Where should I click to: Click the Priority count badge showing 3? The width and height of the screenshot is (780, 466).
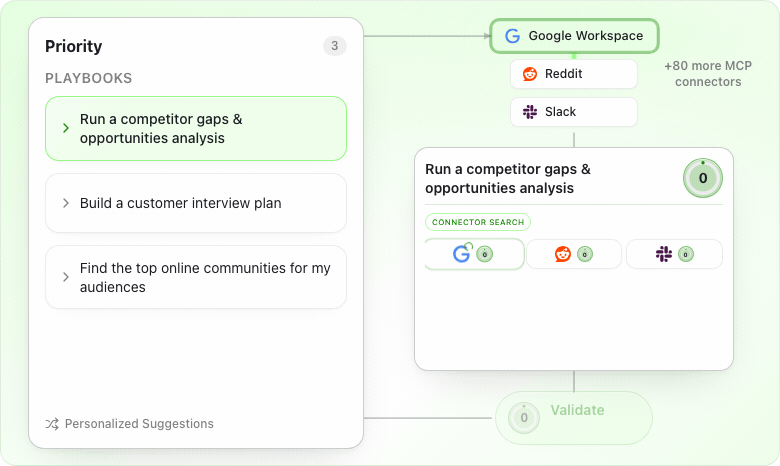coord(335,46)
